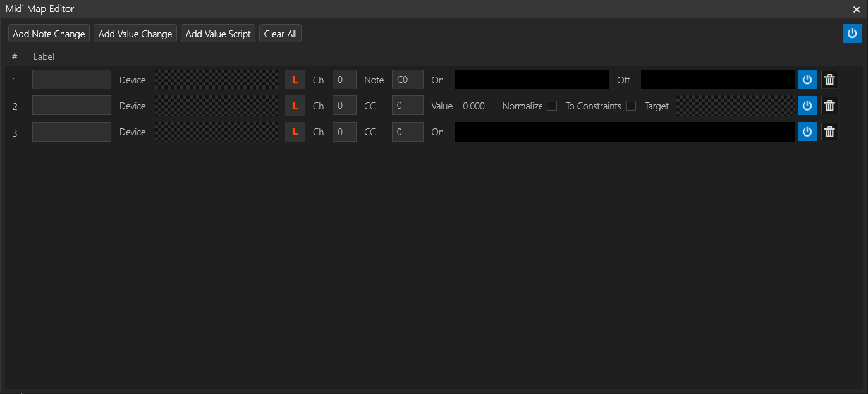Image resolution: width=868 pixels, height=394 pixels.
Task: Select row 3 Label input field
Action: coord(71,132)
